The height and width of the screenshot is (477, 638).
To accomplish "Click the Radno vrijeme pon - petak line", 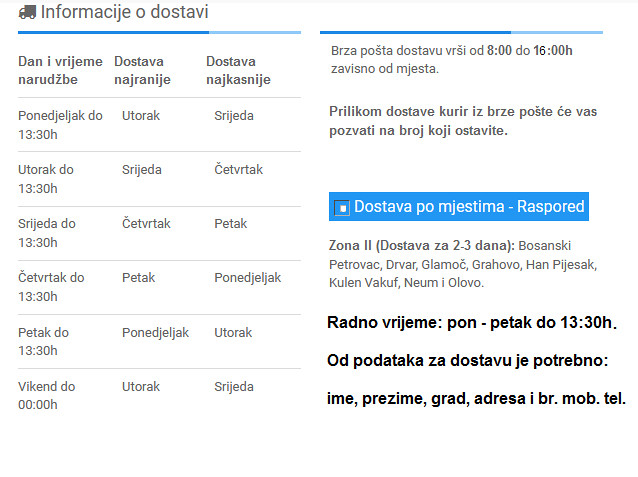I will coord(472,323).
